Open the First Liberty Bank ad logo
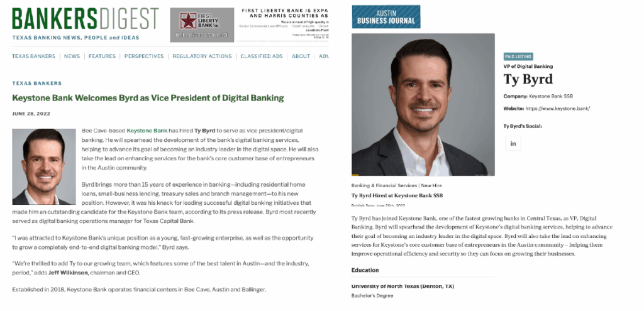 tap(202, 25)
